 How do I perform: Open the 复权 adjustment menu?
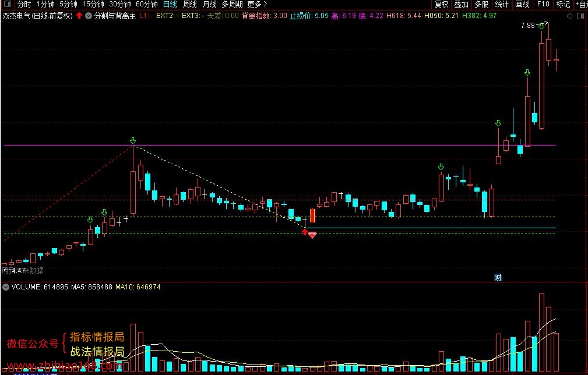[x=441, y=4]
